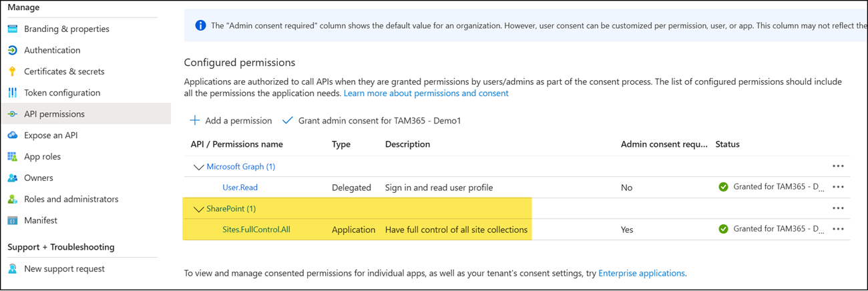
Task: Click 'Have full control of all site collections'
Action: tap(457, 230)
